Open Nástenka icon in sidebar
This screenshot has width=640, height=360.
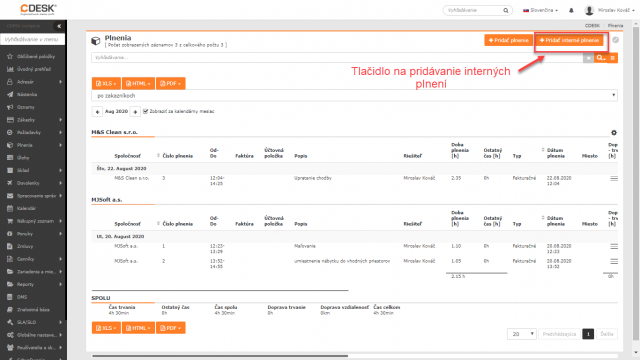tap(10, 94)
